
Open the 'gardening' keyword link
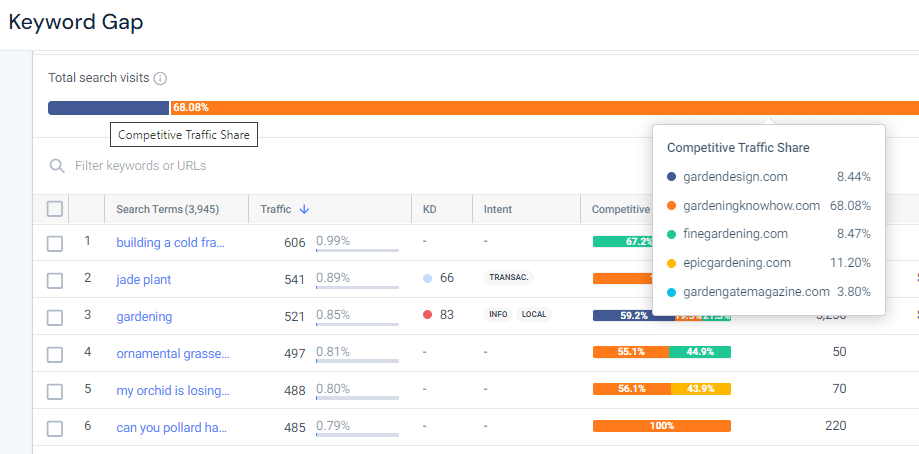[x=144, y=317]
